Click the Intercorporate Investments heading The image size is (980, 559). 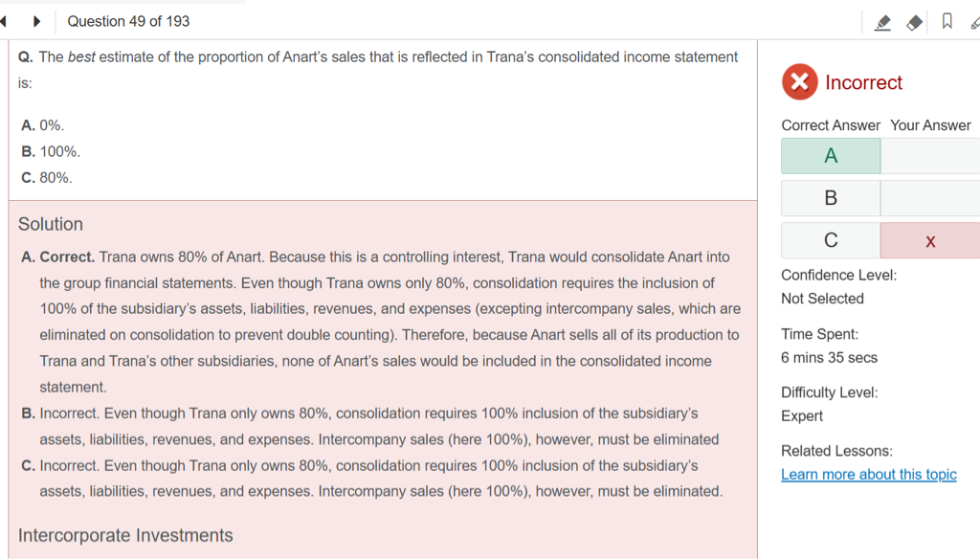[x=125, y=535]
